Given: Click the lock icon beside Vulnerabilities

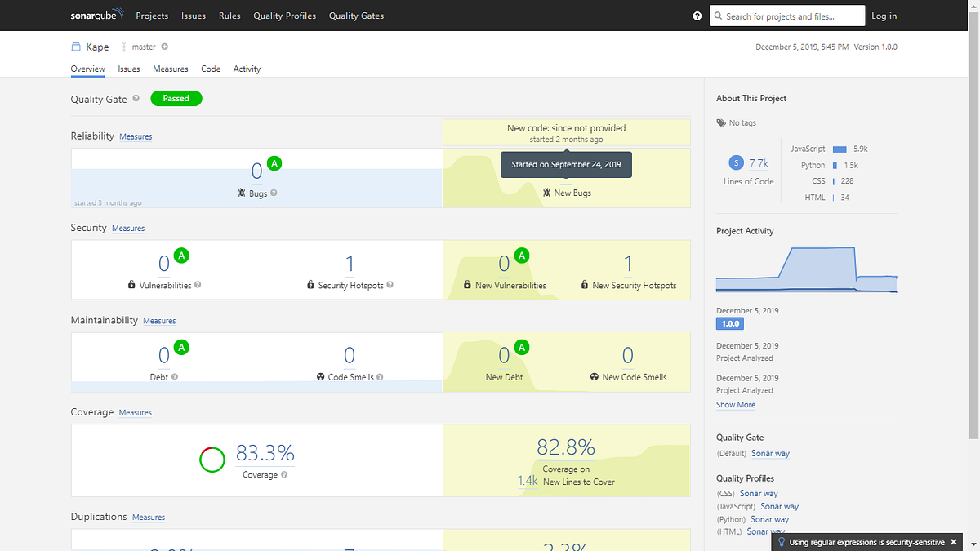Looking at the screenshot, I should coord(131,286).
